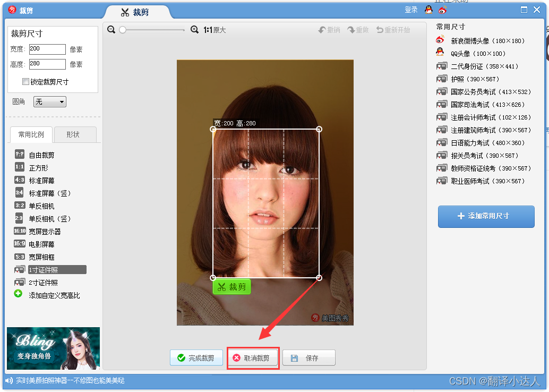Click the 裁剪 scissors tab at top
Screen dimensions: 549x392
coord(135,13)
